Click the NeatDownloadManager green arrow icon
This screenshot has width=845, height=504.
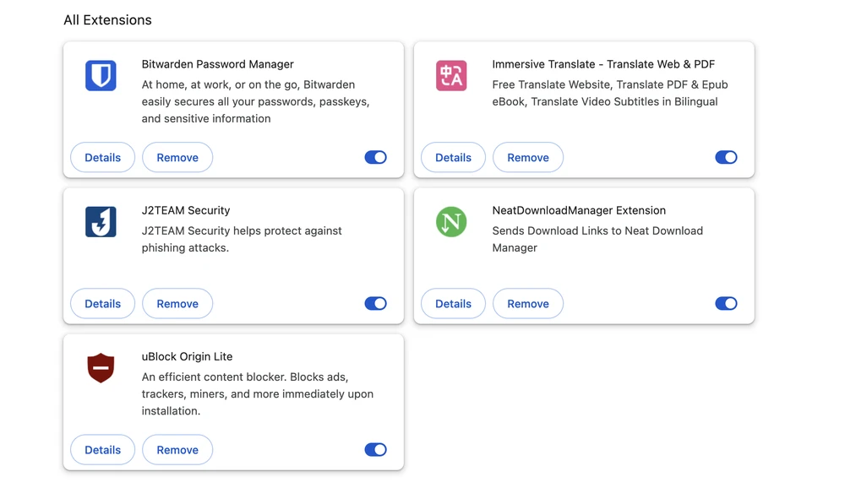pos(451,221)
